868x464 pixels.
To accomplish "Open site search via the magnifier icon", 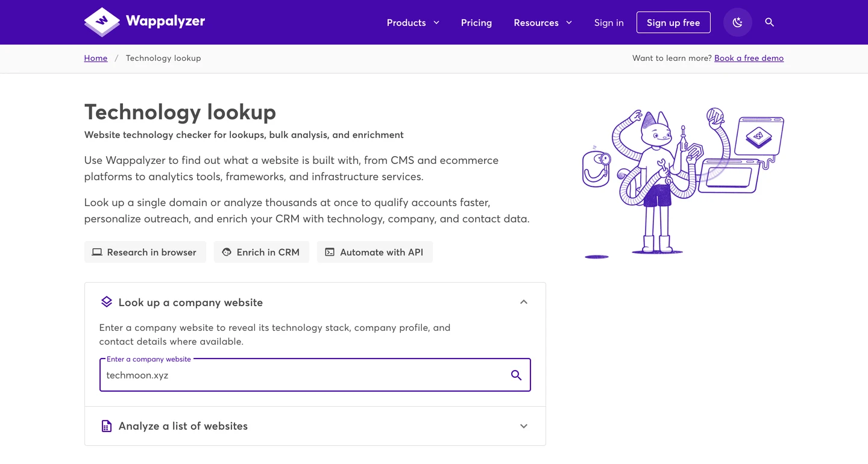I will point(769,22).
